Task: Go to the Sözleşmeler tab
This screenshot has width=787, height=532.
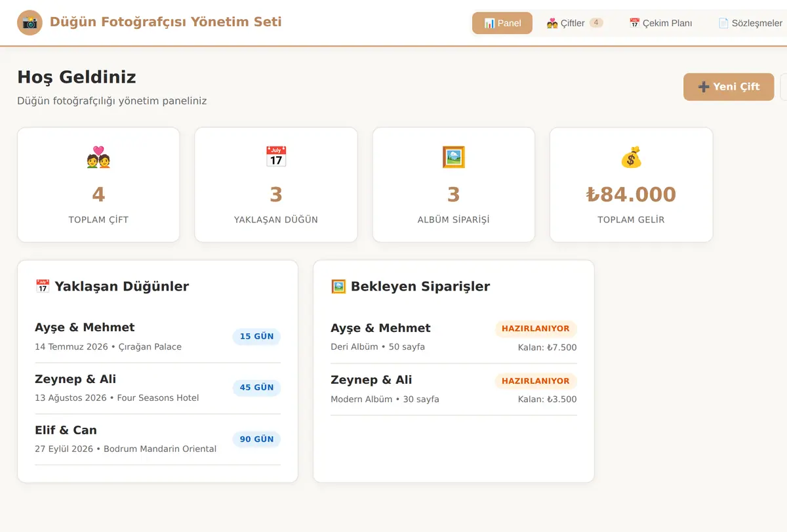Action: tap(750, 23)
